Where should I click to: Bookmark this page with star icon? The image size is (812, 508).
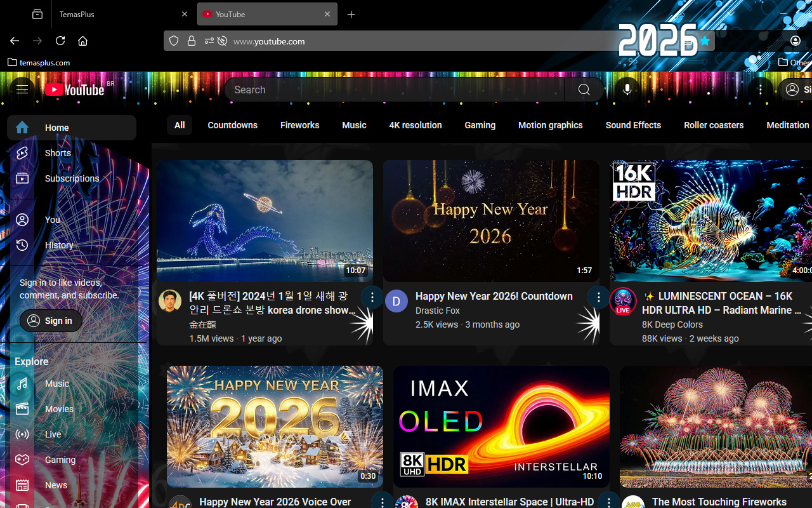704,41
